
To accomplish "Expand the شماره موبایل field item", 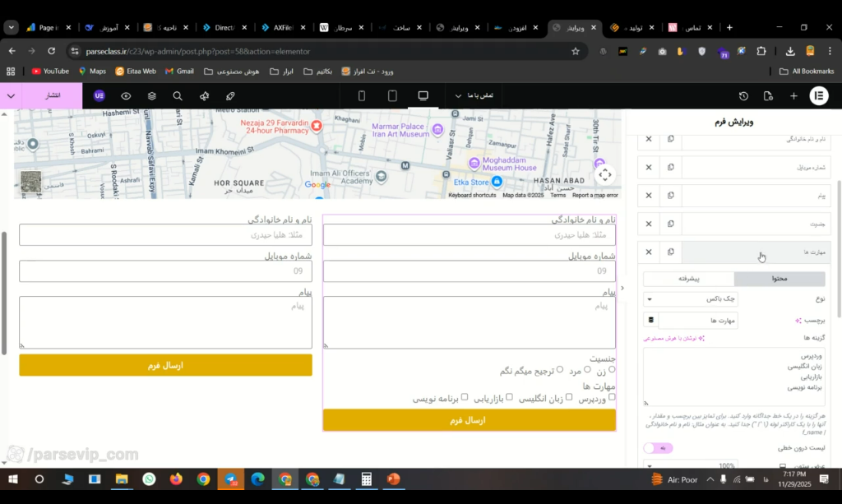I will [756, 167].
